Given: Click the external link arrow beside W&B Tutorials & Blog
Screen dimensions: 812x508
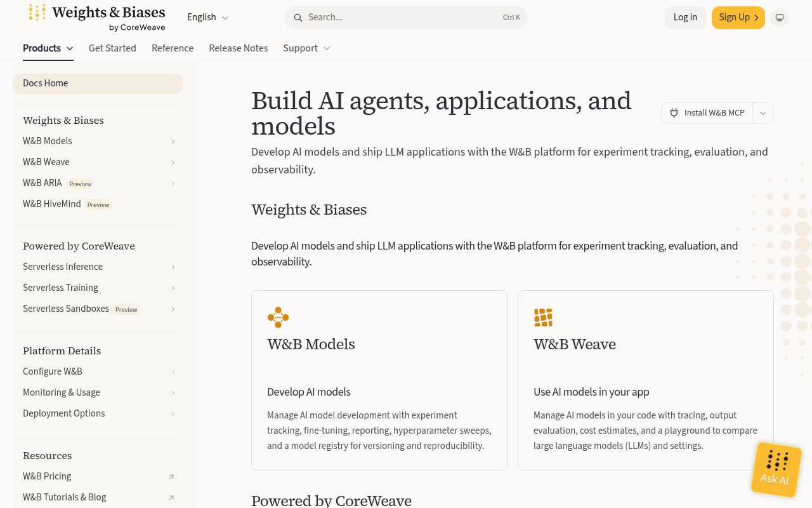Looking at the screenshot, I should pyautogui.click(x=171, y=498).
